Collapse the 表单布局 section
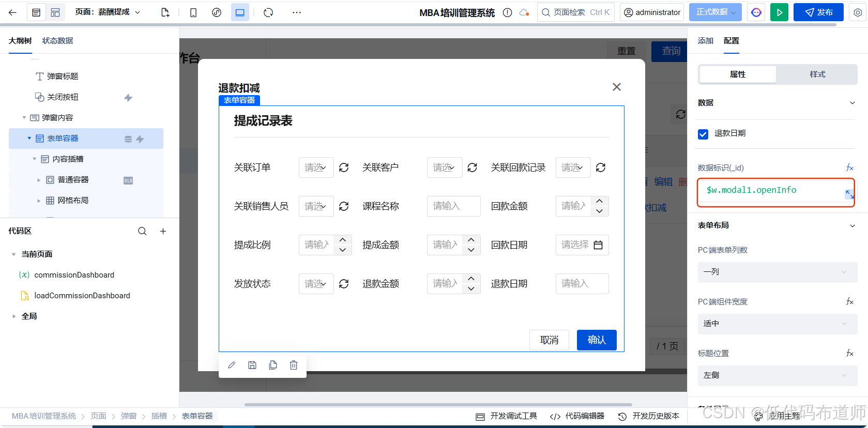868x428 pixels. coord(852,225)
